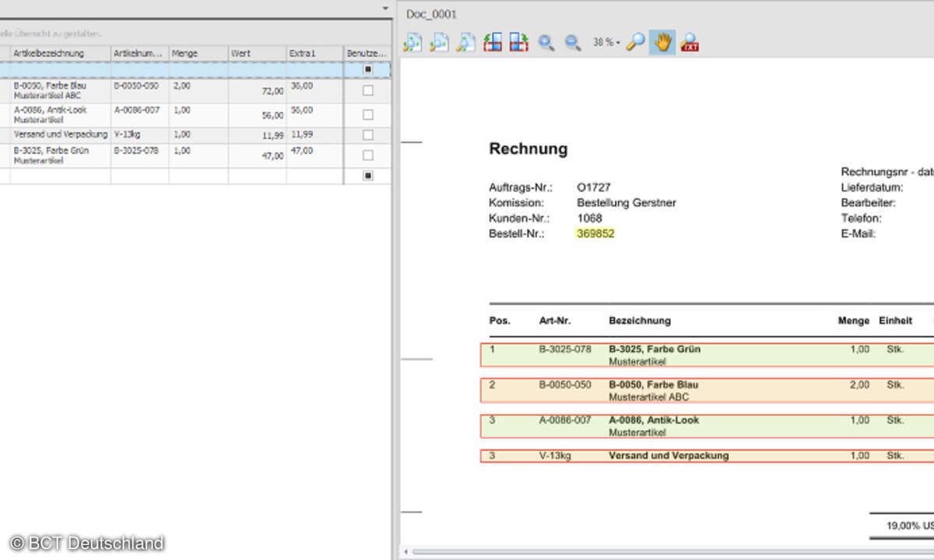Tick the checkbox in A-0086 Antik-Look row
The image size is (934, 560).
point(367,114)
